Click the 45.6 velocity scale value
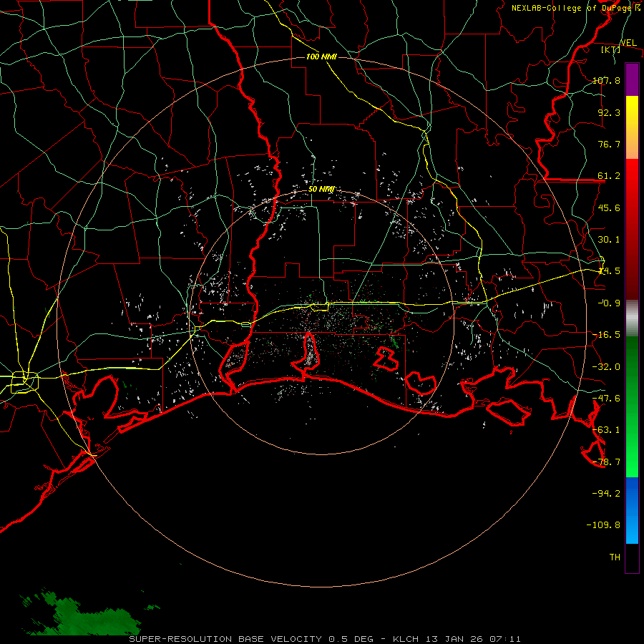Image resolution: width=644 pixels, height=644 pixels. pyautogui.click(x=609, y=208)
